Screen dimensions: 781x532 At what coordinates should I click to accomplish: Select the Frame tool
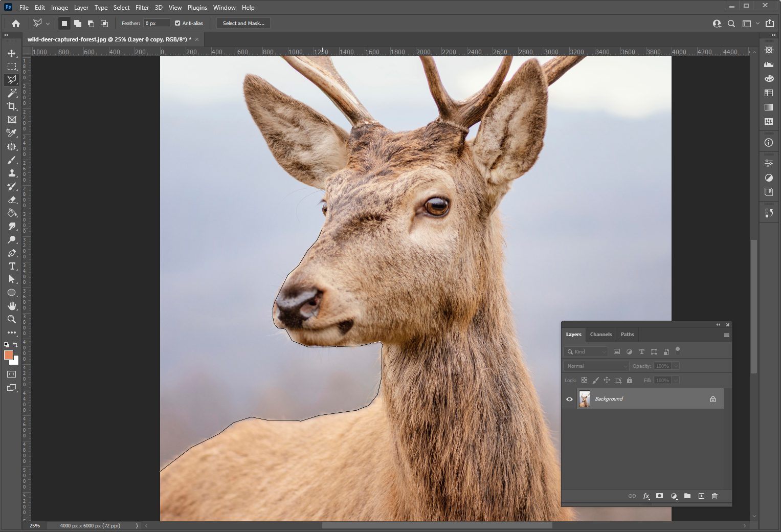tap(12, 120)
